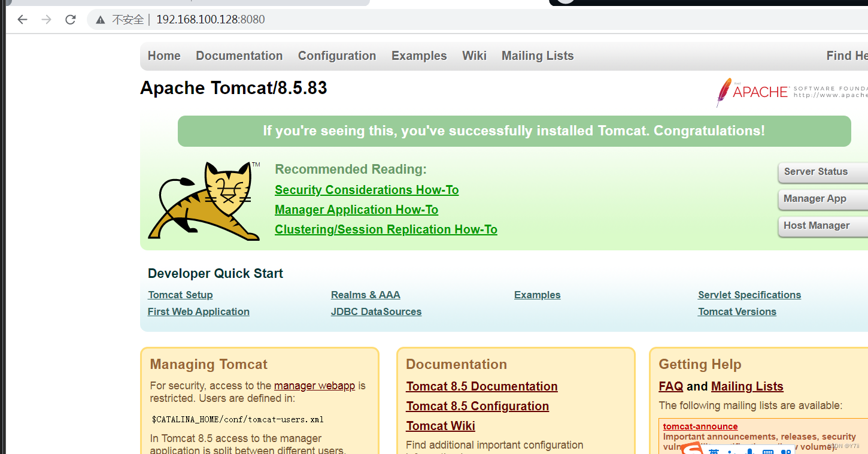The height and width of the screenshot is (454, 868).
Task: Open the FAQ link
Action: tap(671, 386)
